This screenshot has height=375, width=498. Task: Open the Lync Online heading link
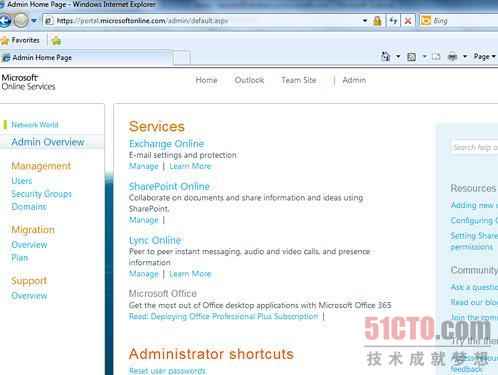(155, 240)
